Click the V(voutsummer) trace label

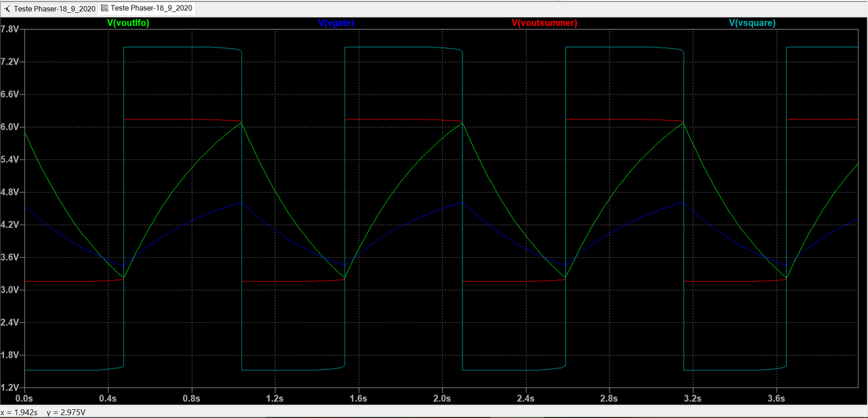click(x=545, y=23)
